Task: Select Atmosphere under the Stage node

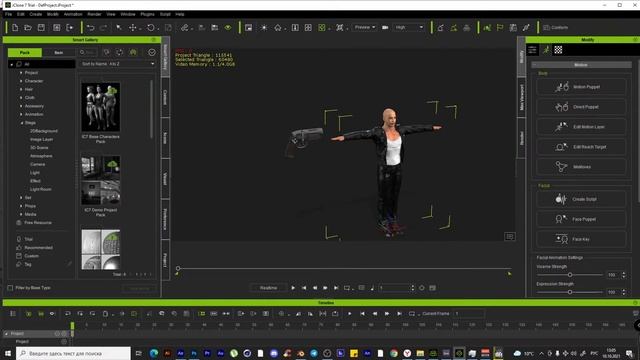Action: (41, 156)
